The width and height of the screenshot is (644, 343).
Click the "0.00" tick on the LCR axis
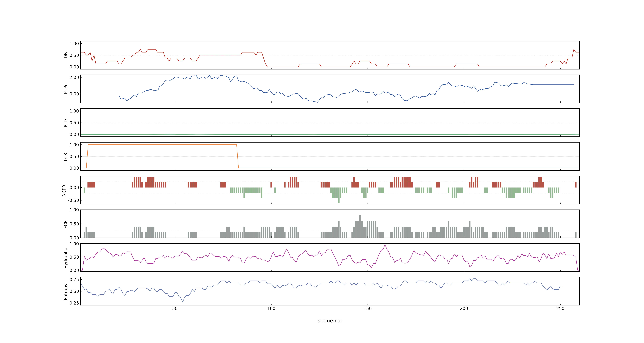pyautogui.click(x=74, y=168)
